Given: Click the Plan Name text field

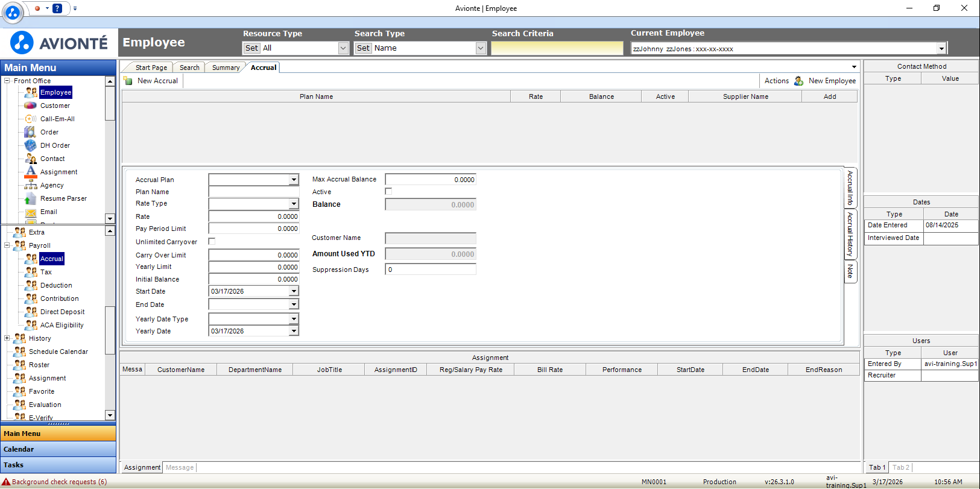Looking at the screenshot, I should pos(254,192).
